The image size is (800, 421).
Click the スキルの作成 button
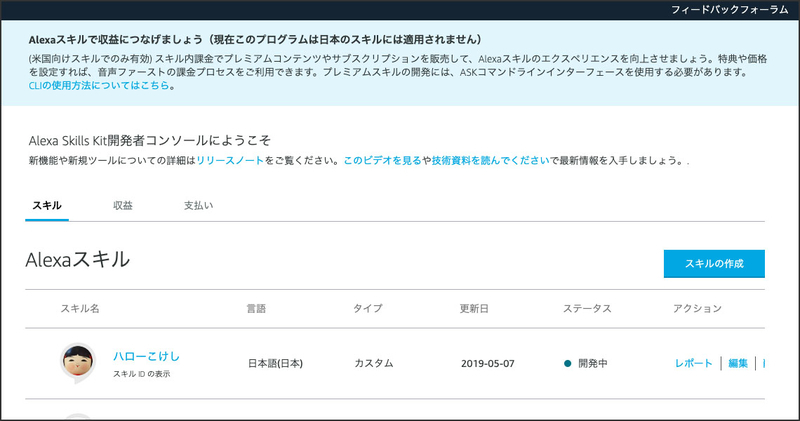[x=714, y=264]
